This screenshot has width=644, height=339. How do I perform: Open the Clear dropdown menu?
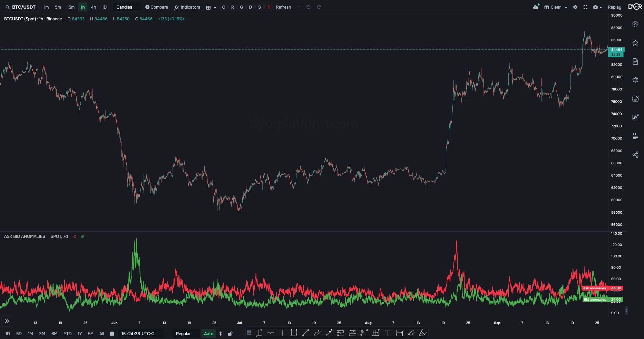(556, 7)
